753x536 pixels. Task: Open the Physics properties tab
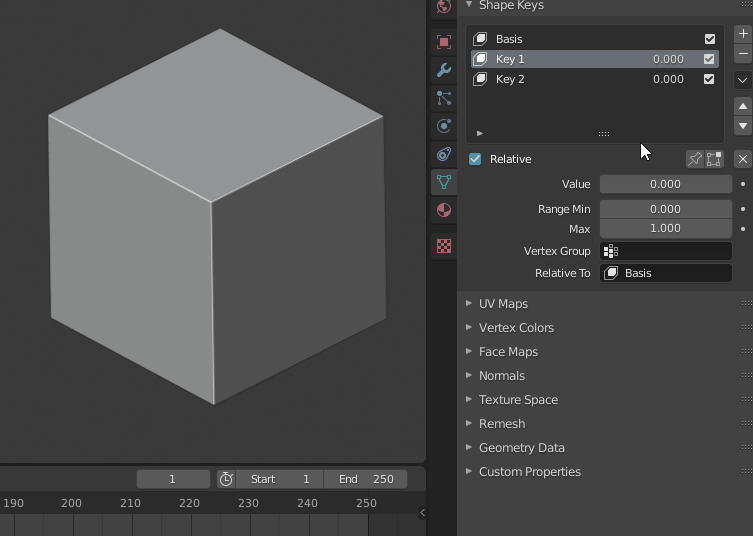[x=444, y=126]
